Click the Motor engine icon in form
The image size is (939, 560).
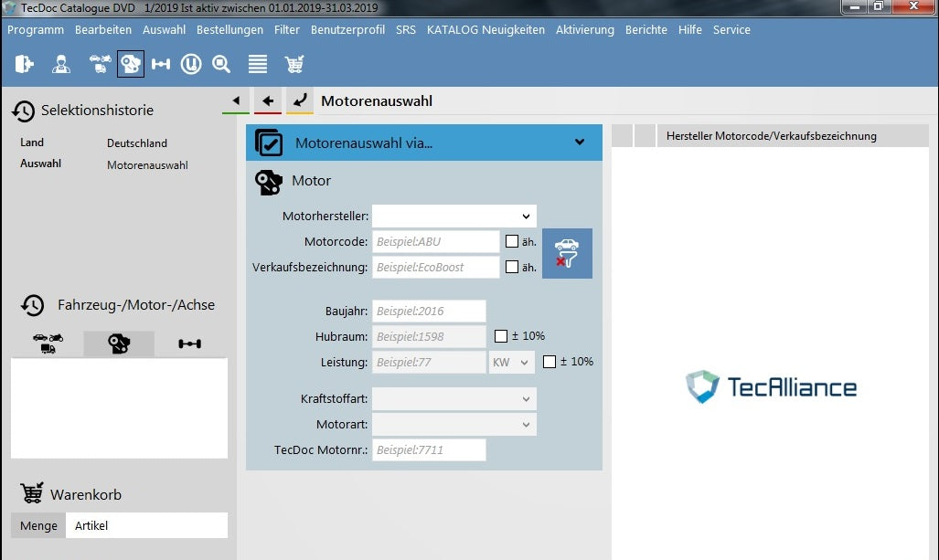pos(268,182)
